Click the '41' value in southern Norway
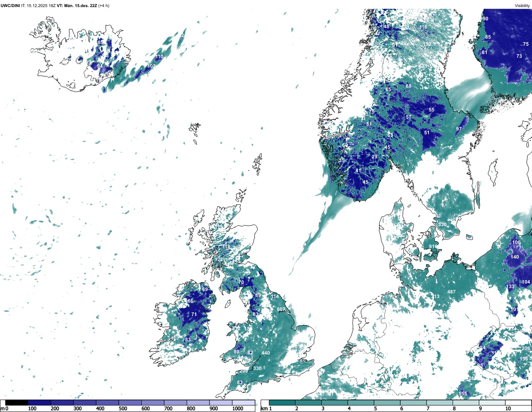 358,170
